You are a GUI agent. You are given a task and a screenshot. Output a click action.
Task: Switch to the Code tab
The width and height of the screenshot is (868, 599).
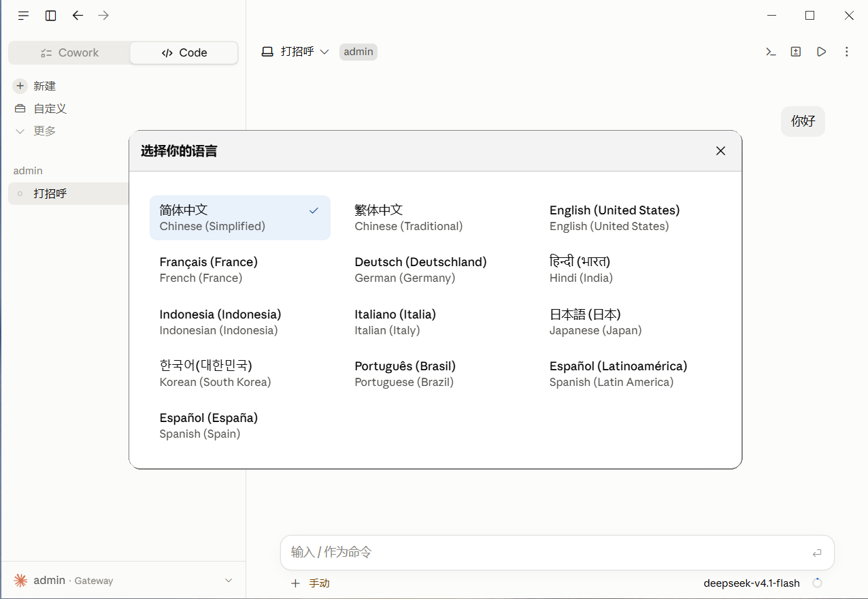click(x=184, y=52)
